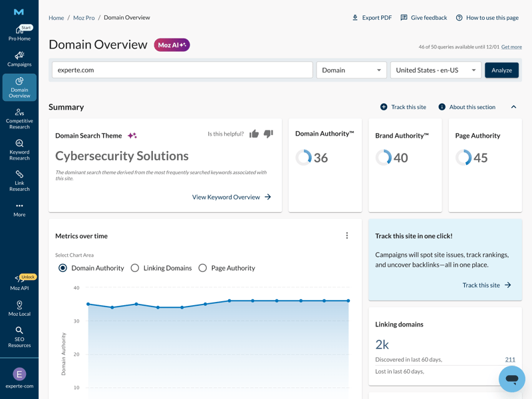Open the chat support bubble

(x=511, y=379)
